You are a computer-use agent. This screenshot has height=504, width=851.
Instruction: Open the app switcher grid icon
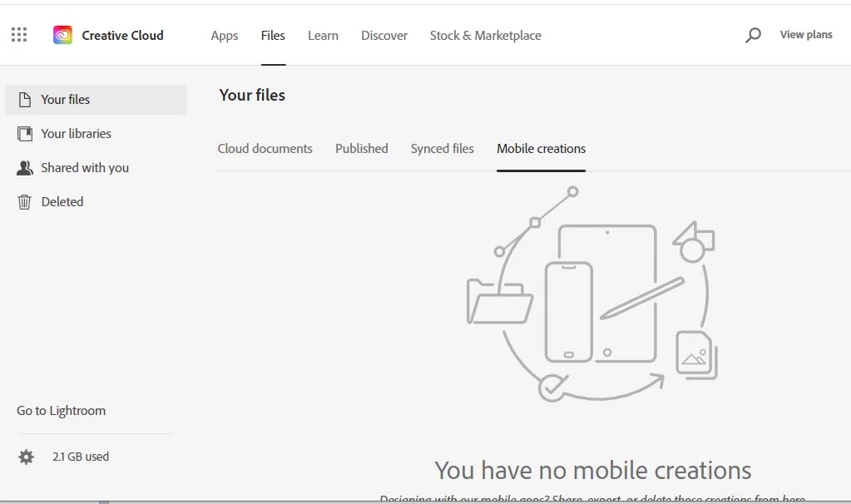pyautogui.click(x=19, y=35)
